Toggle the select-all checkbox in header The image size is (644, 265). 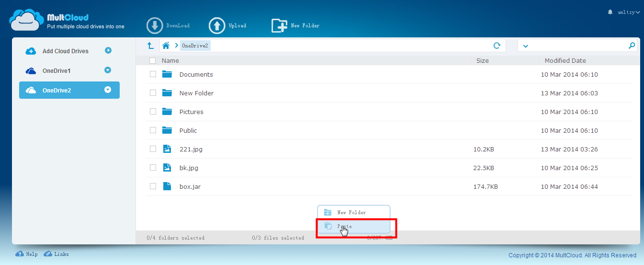(x=152, y=60)
